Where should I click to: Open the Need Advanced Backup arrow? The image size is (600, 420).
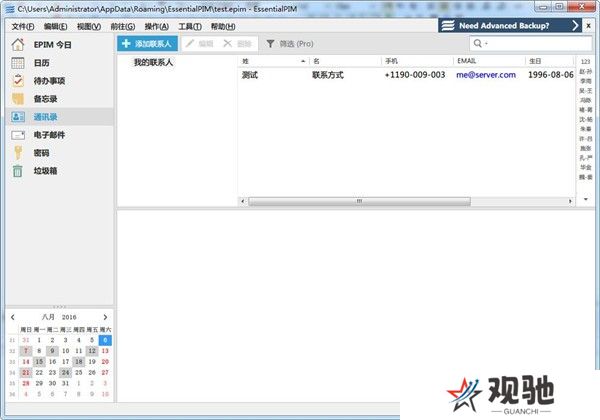575,26
